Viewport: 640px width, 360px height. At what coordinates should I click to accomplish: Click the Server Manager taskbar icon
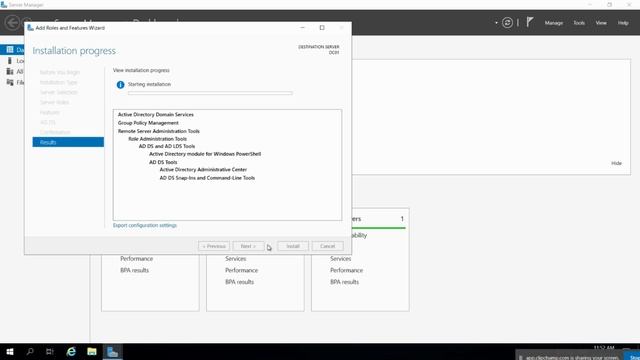(112, 352)
